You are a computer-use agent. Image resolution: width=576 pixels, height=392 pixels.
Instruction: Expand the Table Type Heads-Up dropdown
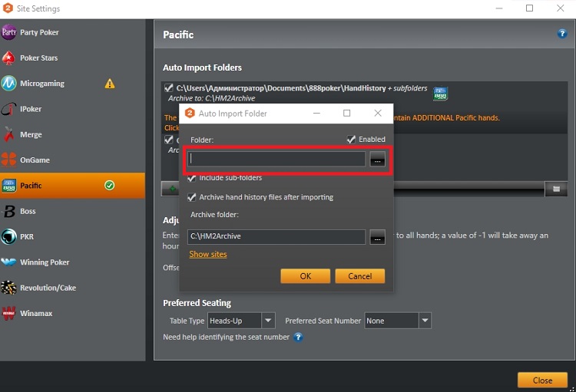(x=268, y=321)
